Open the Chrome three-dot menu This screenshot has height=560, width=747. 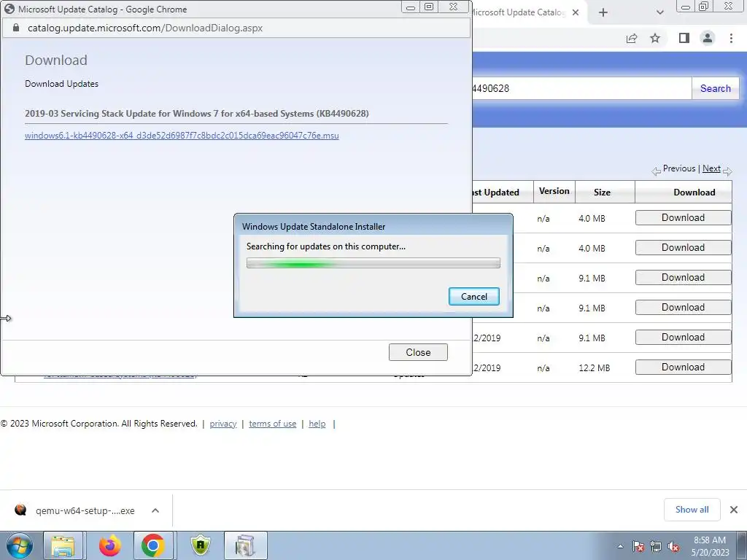coord(731,38)
